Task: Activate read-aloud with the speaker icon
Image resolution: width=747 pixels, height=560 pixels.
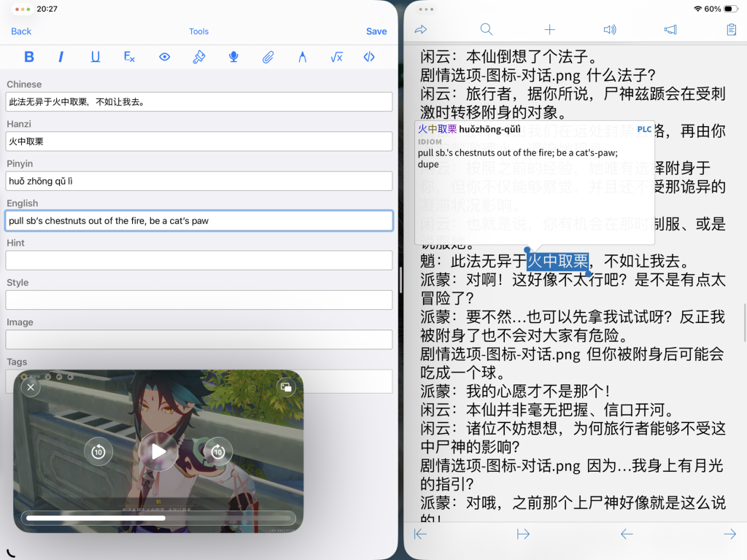Action: click(609, 30)
